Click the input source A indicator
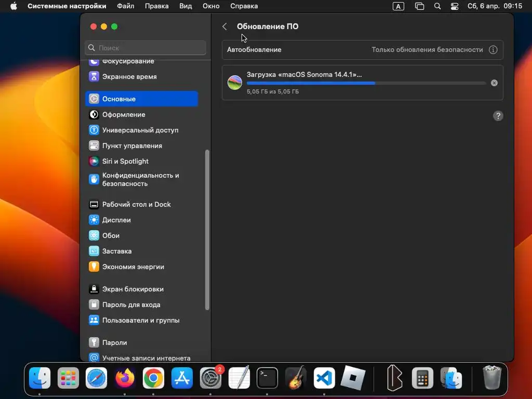This screenshot has height=399, width=532. [398, 6]
